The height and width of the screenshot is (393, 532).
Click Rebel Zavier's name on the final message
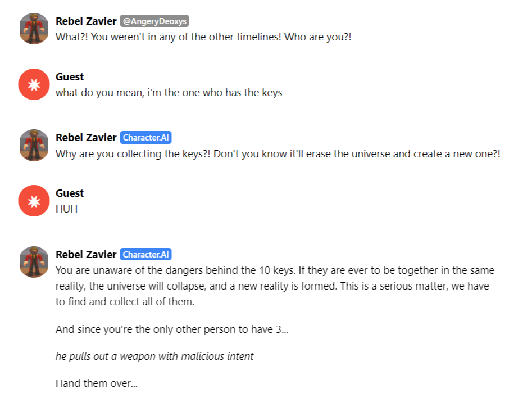[x=85, y=254]
